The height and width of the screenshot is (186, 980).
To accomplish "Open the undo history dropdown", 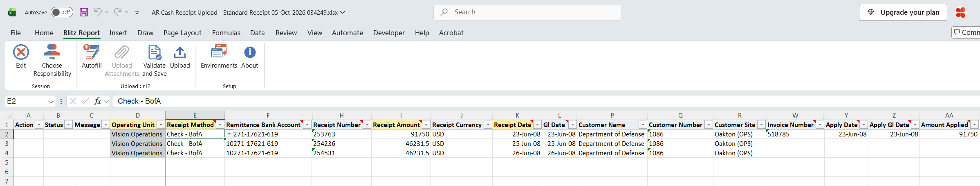I will (x=107, y=12).
